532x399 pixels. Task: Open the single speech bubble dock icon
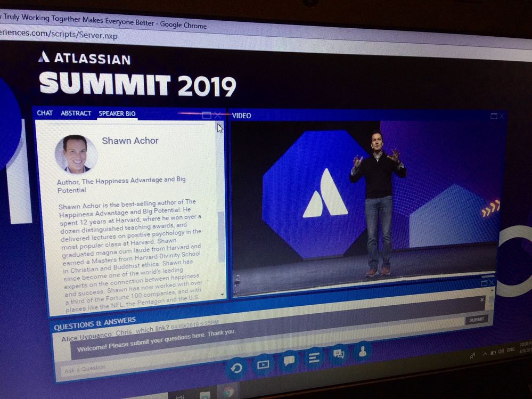[289, 361]
